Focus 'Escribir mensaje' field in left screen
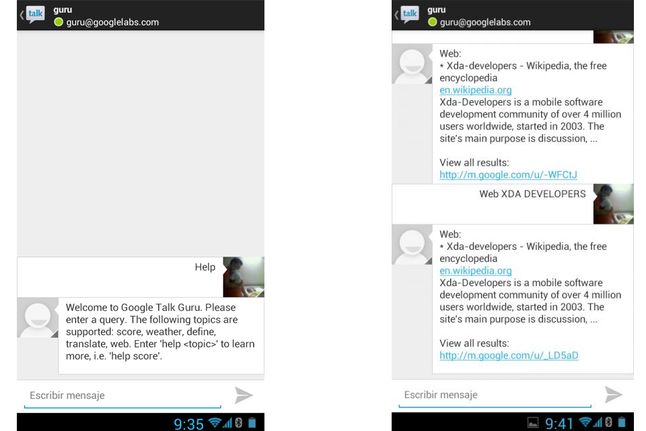The image size is (646, 431). 123,396
